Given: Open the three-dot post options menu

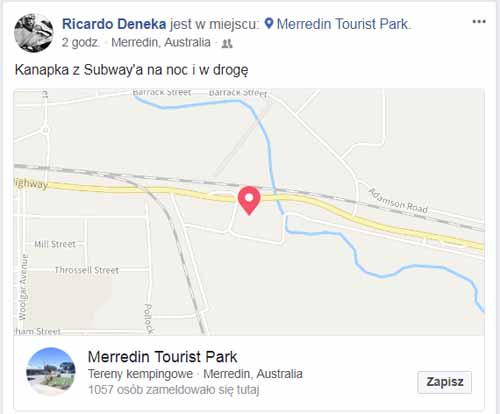Looking at the screenshot, I should 479,22.
